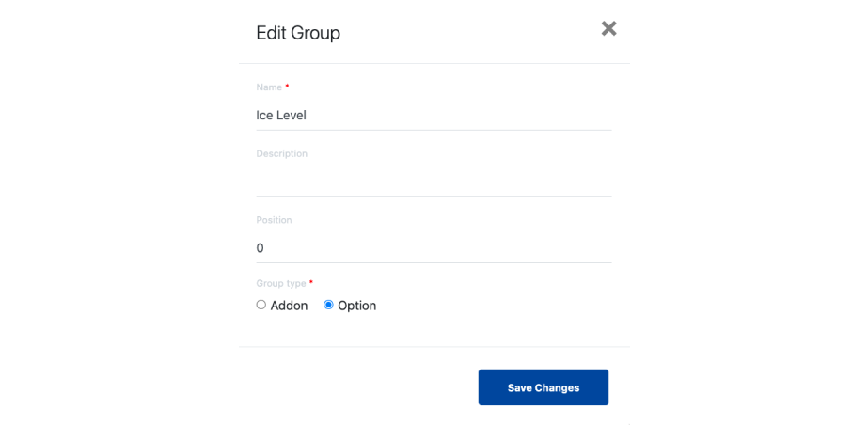Click the gray X icon at top right
868x425 pixels.
click(609, 29)
